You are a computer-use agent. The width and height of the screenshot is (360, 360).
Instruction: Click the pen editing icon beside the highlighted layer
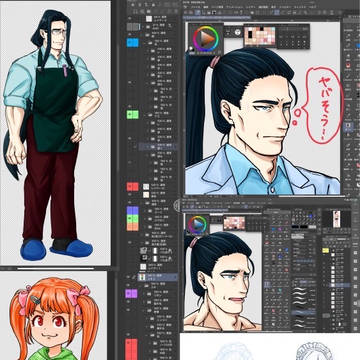pos(134,277)
